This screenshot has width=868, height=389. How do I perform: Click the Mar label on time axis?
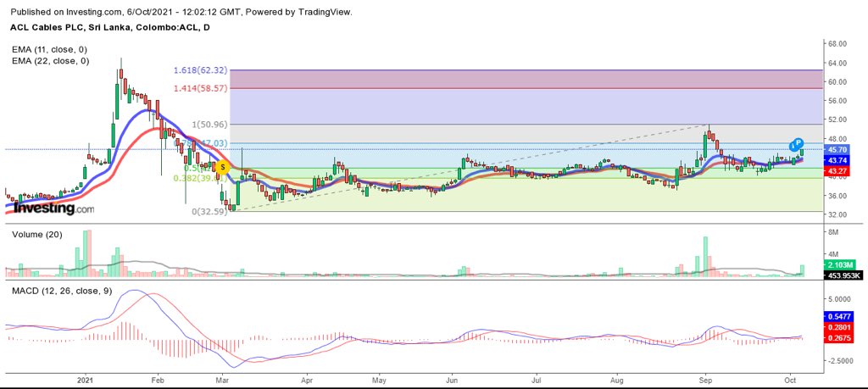tap(223, 381)
